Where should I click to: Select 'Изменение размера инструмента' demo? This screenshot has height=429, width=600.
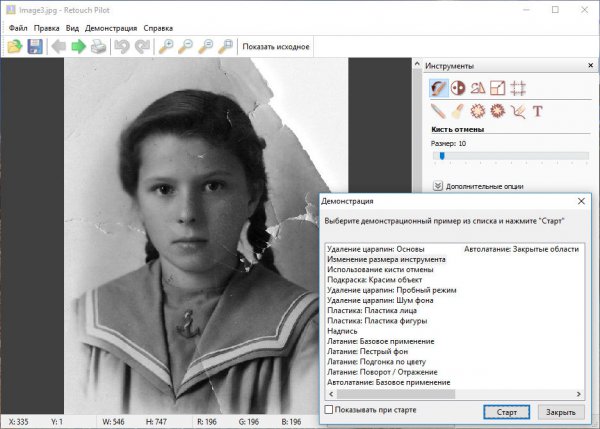(386, 259)
